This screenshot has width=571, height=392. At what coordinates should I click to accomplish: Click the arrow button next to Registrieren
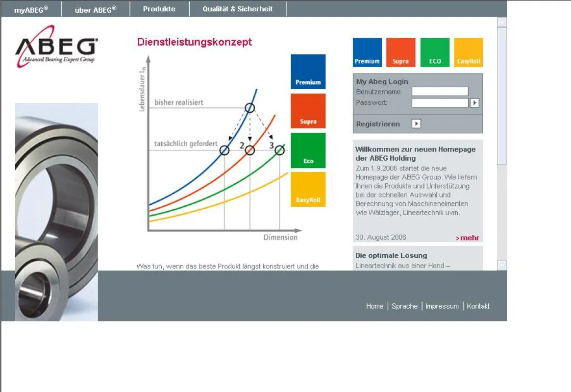(x=416, y=124)
